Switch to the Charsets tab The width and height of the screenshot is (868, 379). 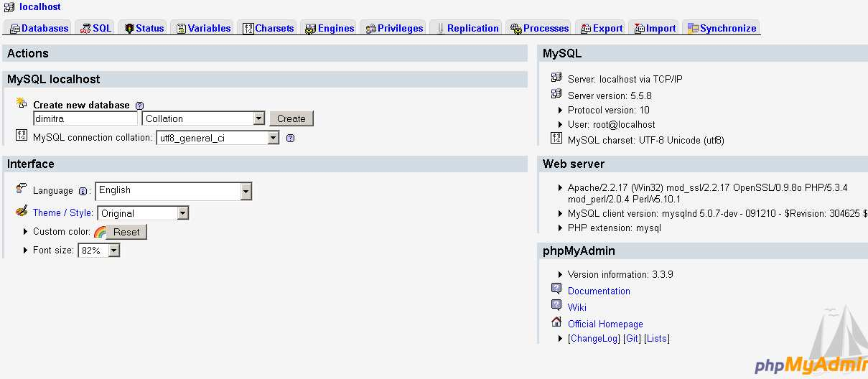tap(268, 29)
